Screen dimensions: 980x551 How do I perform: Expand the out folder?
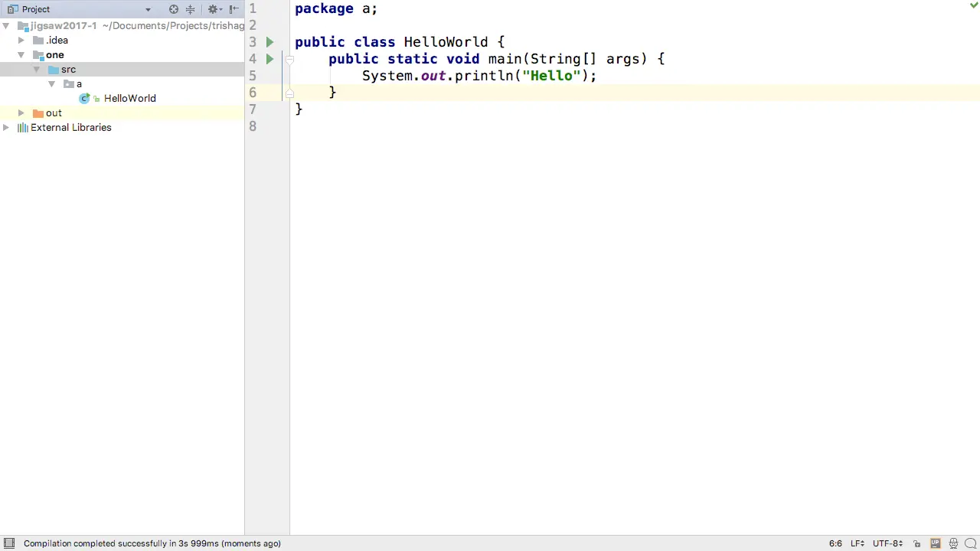point(21,112)
